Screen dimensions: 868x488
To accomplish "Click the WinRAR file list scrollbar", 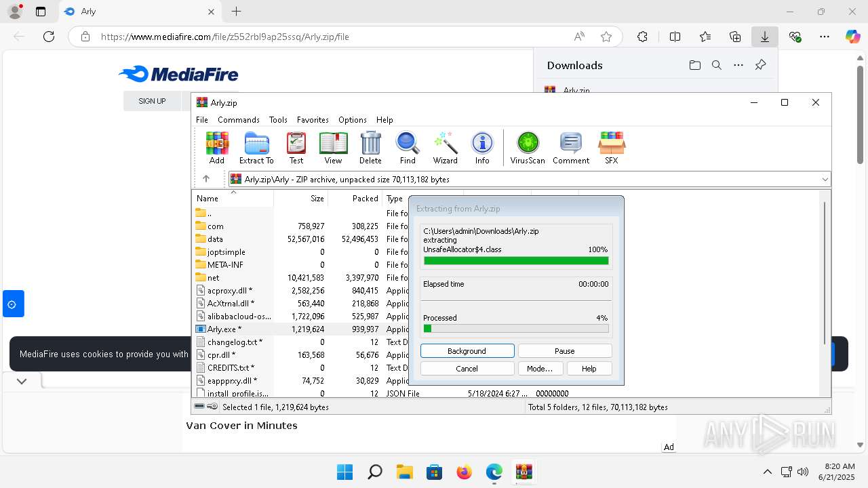I will (825, 272).
